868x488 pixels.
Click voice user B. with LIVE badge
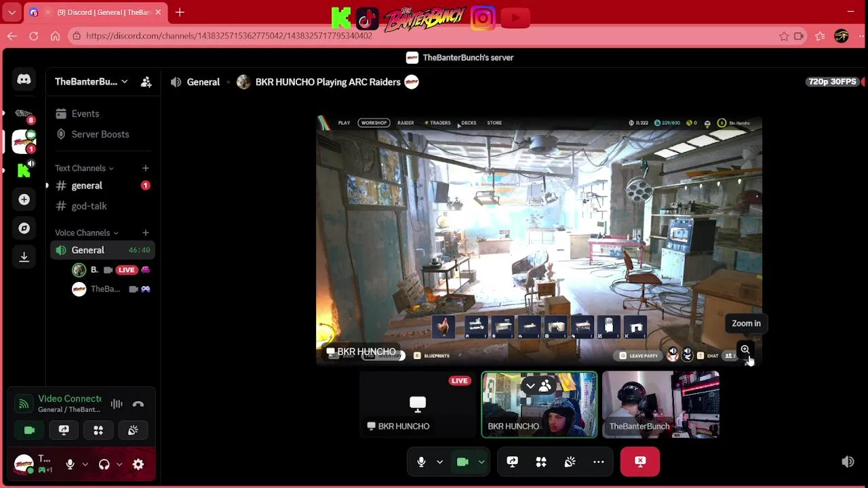pos(111,270)
